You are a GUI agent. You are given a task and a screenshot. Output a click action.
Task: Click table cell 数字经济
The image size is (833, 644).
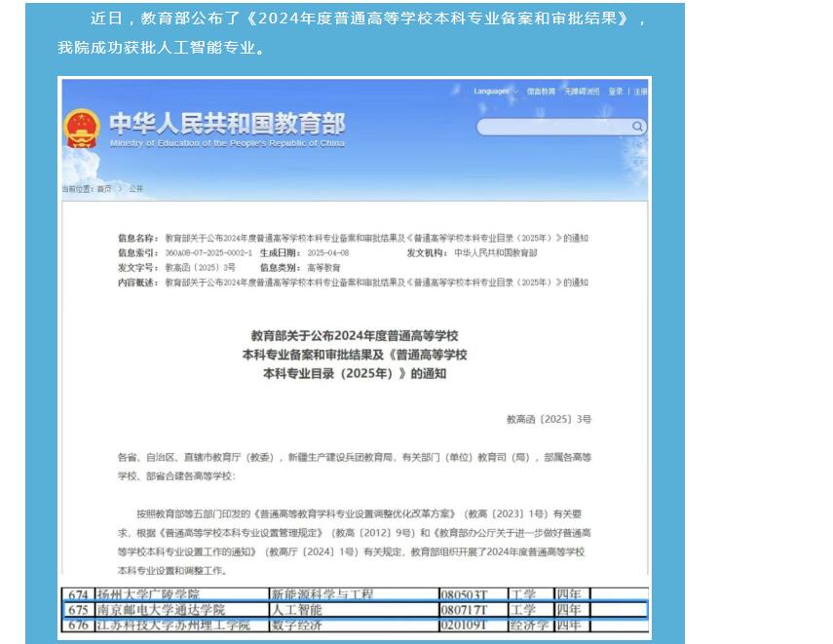pos(296,625)
